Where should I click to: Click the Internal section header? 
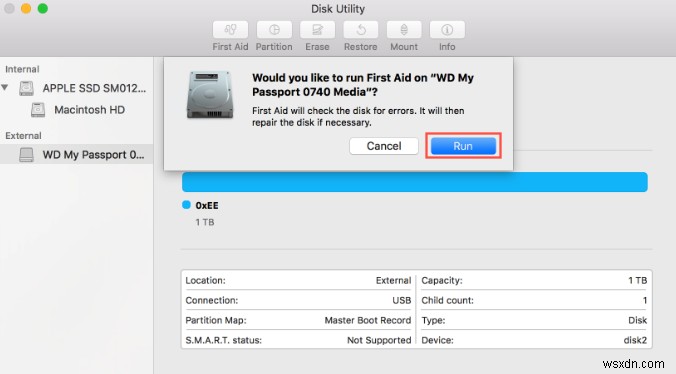point(22,69)
